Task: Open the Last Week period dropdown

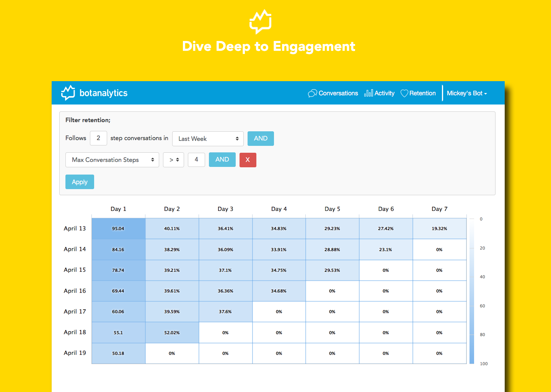Action: [x=208, y=139]
